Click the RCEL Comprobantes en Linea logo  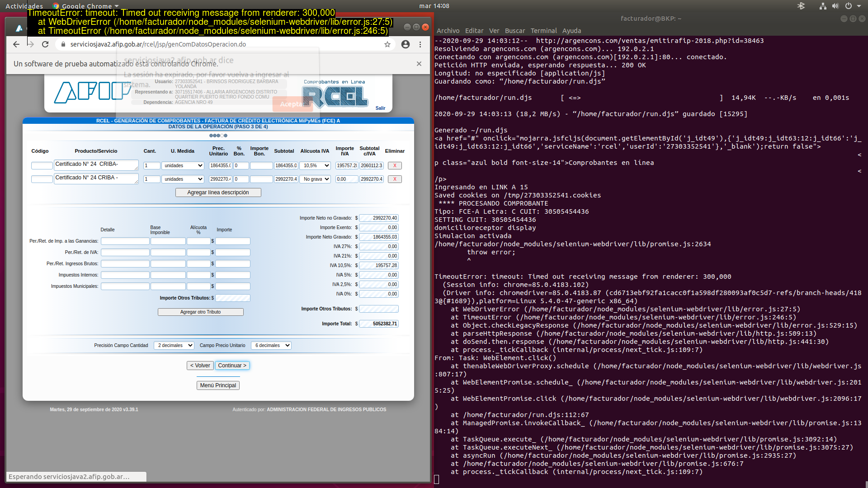pyautogui.click(x=335, y=94)
